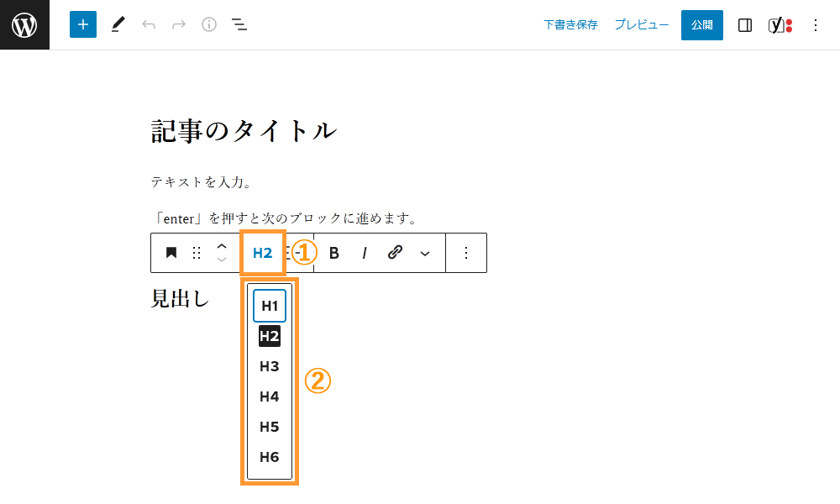The image size is (840, 504).
Task: Insert a link using the chain icon
Action: pyautogui.click(x=395, y=253)
